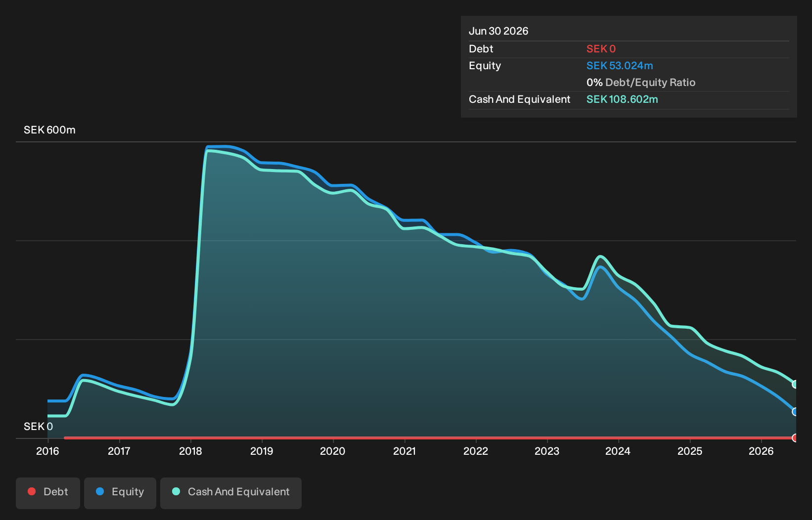812x520 pixels.
Task: Click the SEK 0 y-axis label
Action: (x=38, y=427)
